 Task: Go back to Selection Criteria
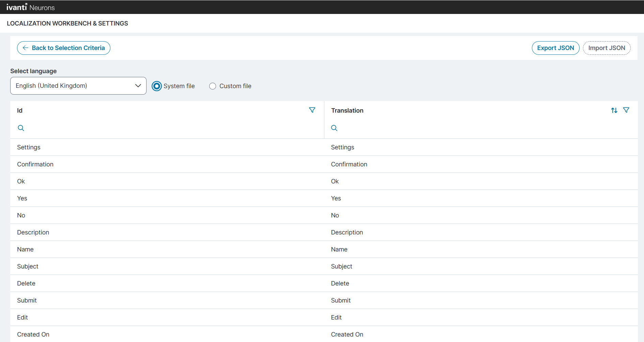64,48
